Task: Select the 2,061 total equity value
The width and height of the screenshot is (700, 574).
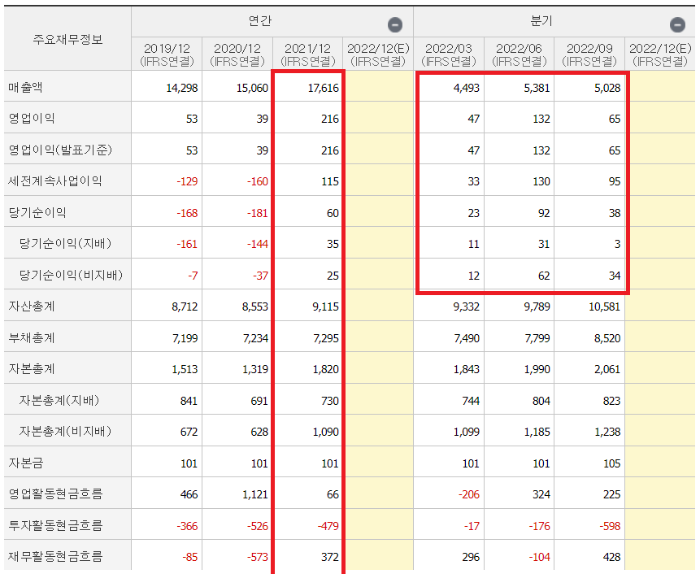Action: click(x=607, y=370)
